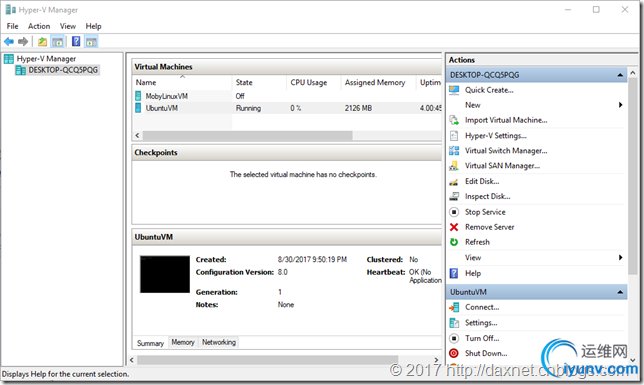644x385 pixels.
Task: Switch to the Networking tab
Action: (219, 342)
